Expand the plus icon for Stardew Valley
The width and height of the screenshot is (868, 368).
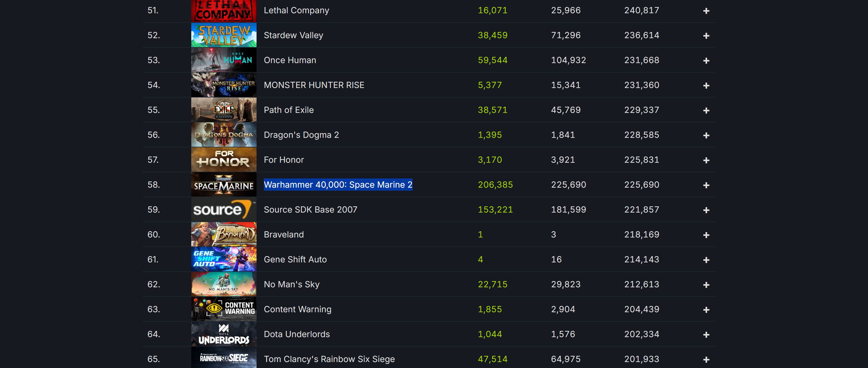click(x=706, y=36)
